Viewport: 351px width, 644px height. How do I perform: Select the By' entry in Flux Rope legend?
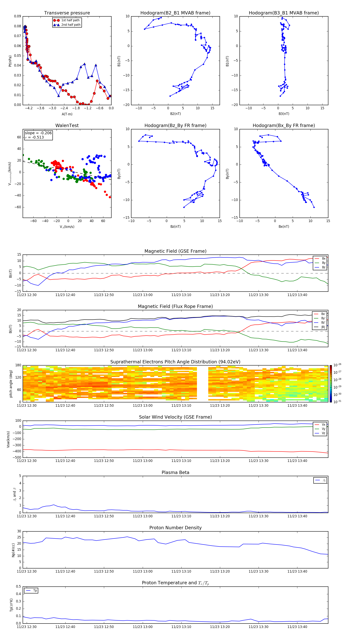[x=320, y=318]
